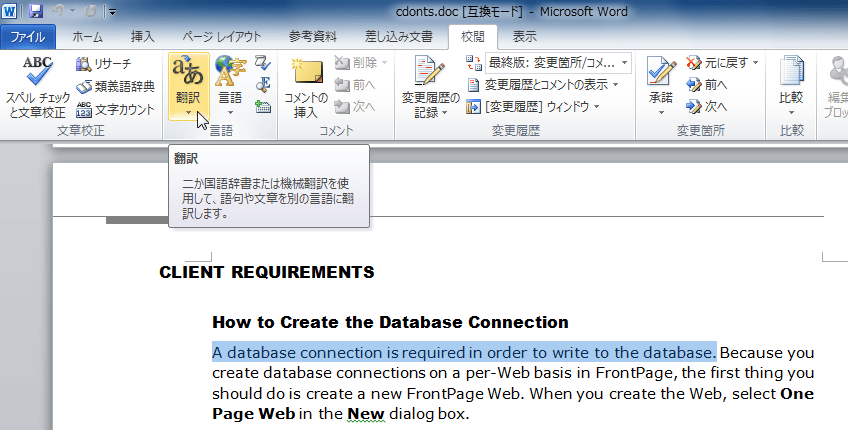Open the ファイル tab
This screenshot has height=430, width=848.
click(28, 37)
